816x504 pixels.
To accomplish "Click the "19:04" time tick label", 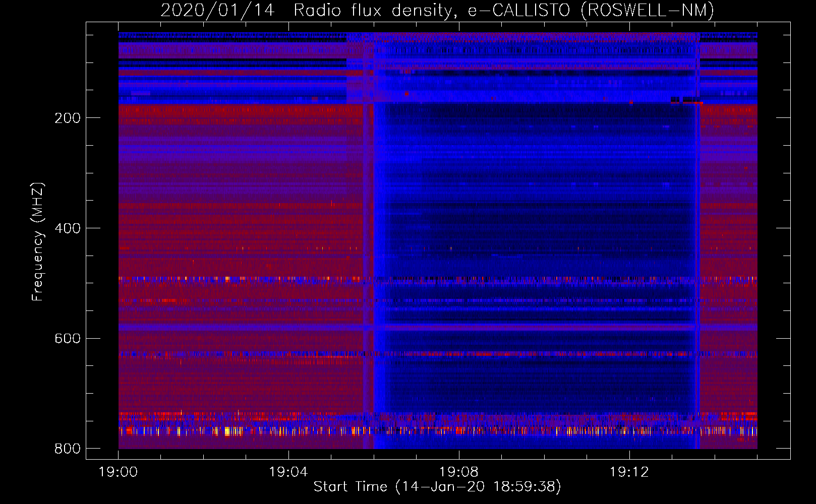I will tap(288, 472).
